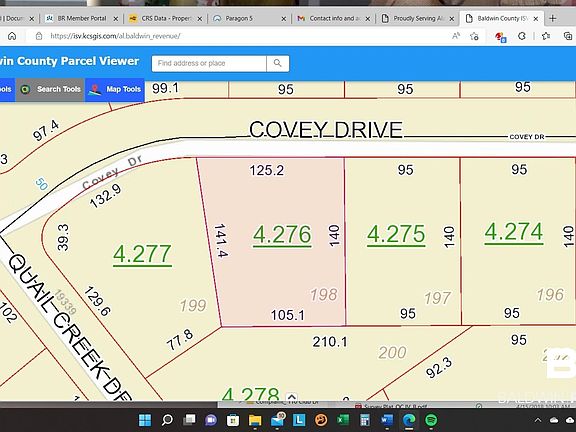Launch Microsoft Store from the taskbar
The height and width of the screenshot is (432, 576).
(233, 420)
